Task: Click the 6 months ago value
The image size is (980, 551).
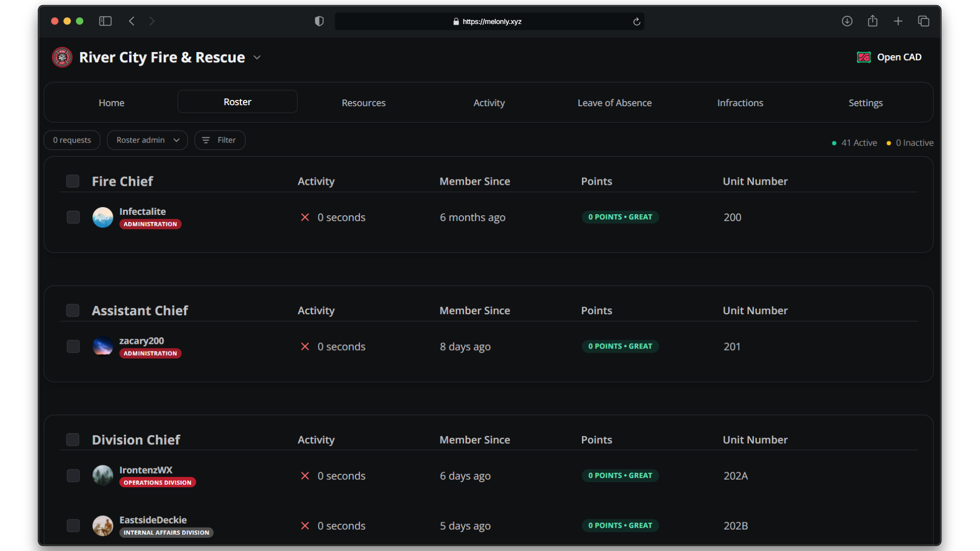Action: 473,217
